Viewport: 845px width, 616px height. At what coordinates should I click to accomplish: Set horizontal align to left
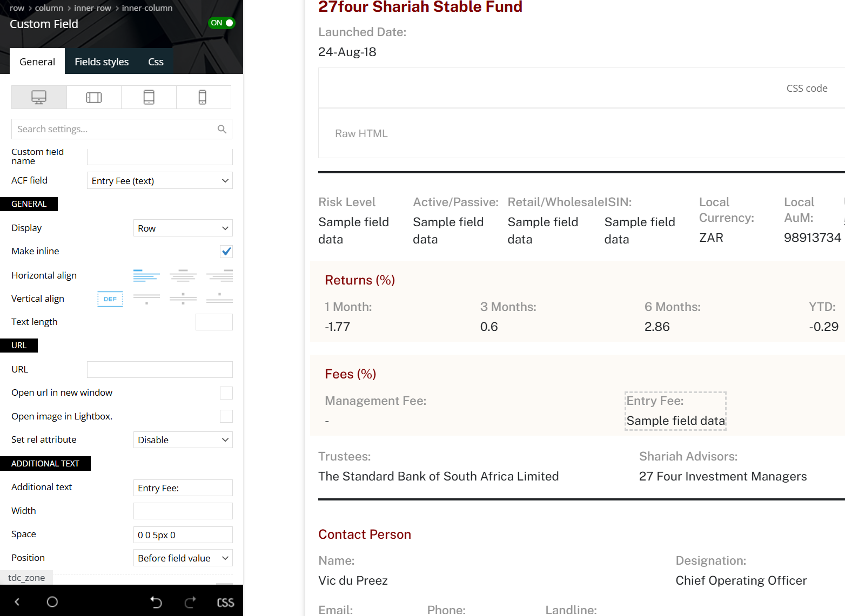[146, 275]
